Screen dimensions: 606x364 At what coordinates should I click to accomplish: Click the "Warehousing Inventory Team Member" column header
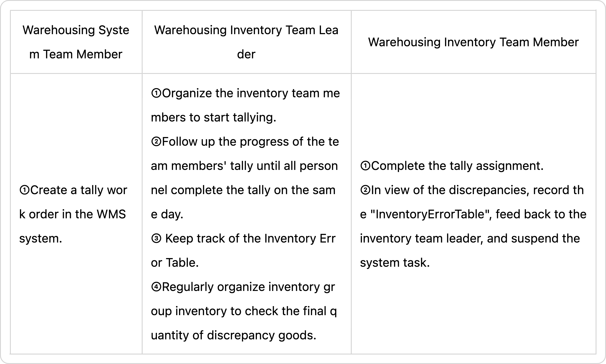click(x=473, y=42)
